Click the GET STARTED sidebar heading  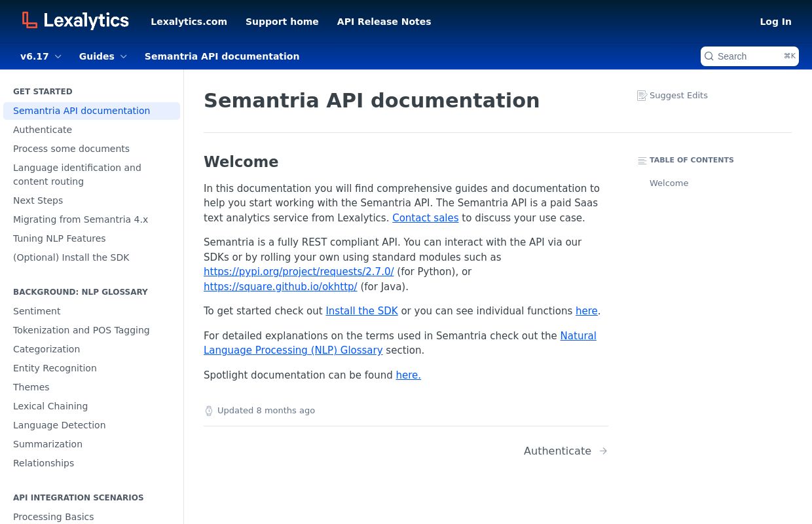(x=43, y=92)
